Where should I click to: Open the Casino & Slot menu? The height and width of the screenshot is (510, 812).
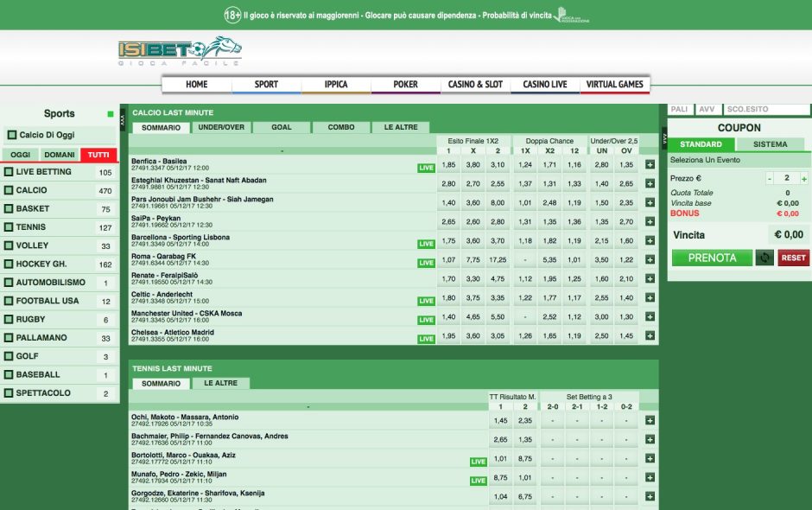(475, 85)
